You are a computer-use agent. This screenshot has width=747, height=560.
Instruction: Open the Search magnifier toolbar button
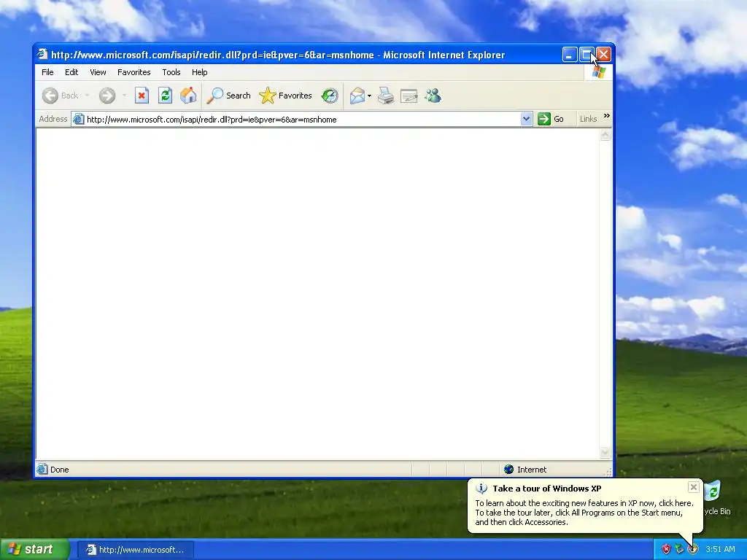tap(228, 96)
